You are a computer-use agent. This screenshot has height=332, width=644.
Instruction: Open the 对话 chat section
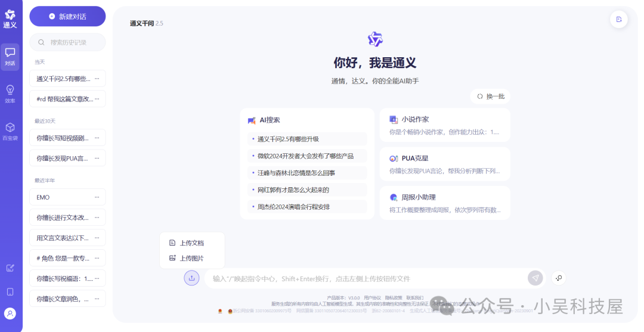coord(10,57)
